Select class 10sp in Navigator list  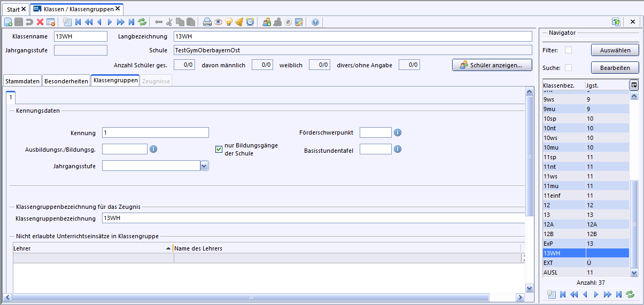[x=585, y=119]
